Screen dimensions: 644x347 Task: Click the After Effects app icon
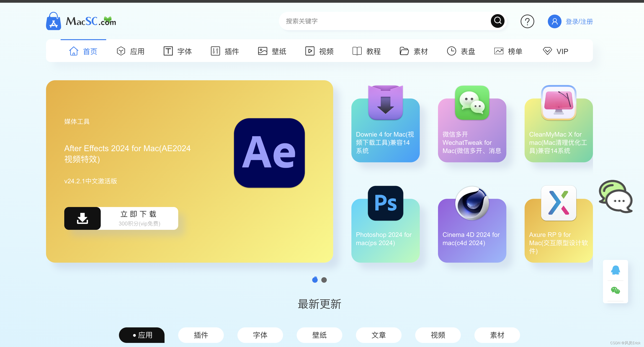click(x=269, y=153)
